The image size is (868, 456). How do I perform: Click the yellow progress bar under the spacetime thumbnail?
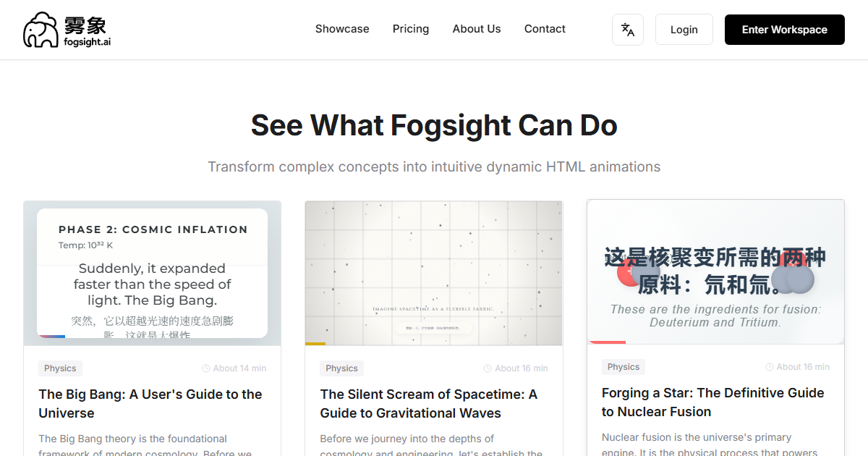point(315,344)
